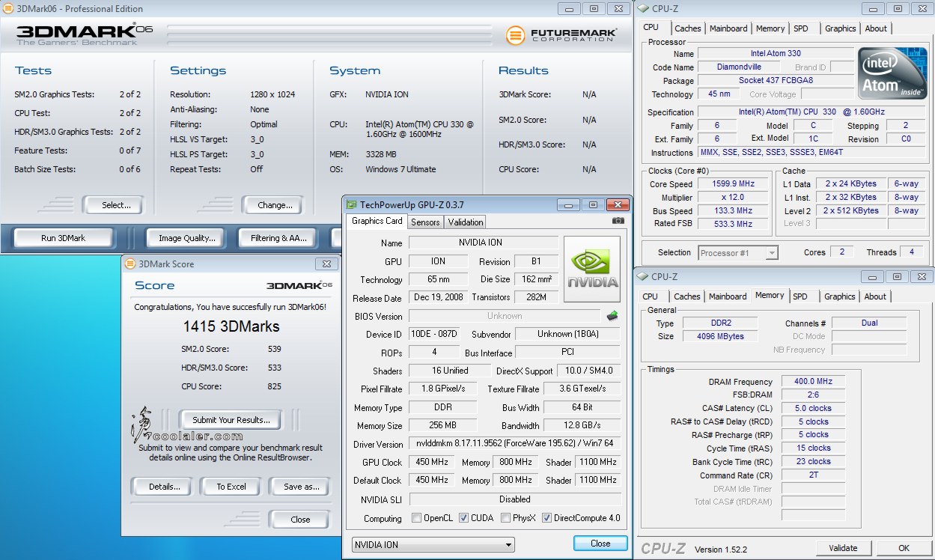The image size is (935, 560).
Task: Click the 1415 3DMarks score text
Action: point(231,326)
